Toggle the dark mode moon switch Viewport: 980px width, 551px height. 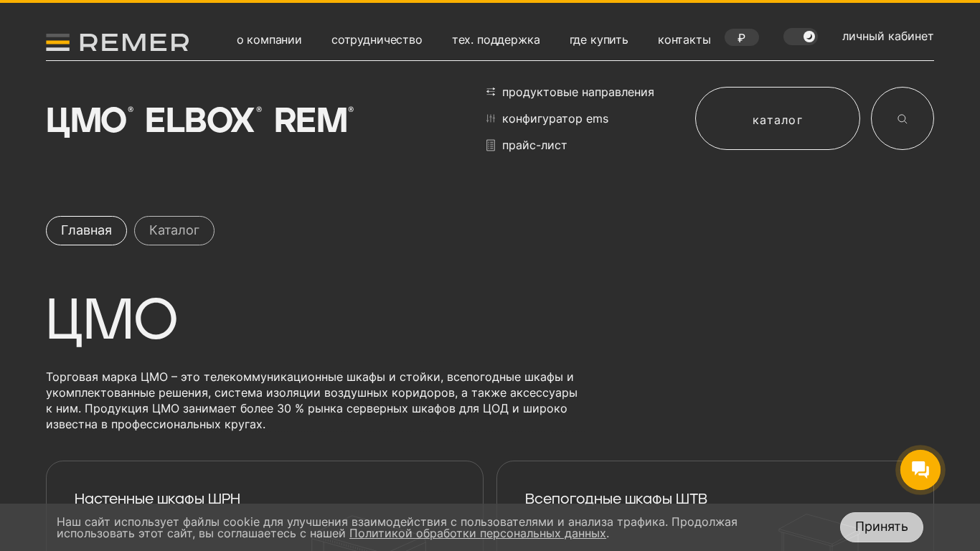[x=800, y=37]
